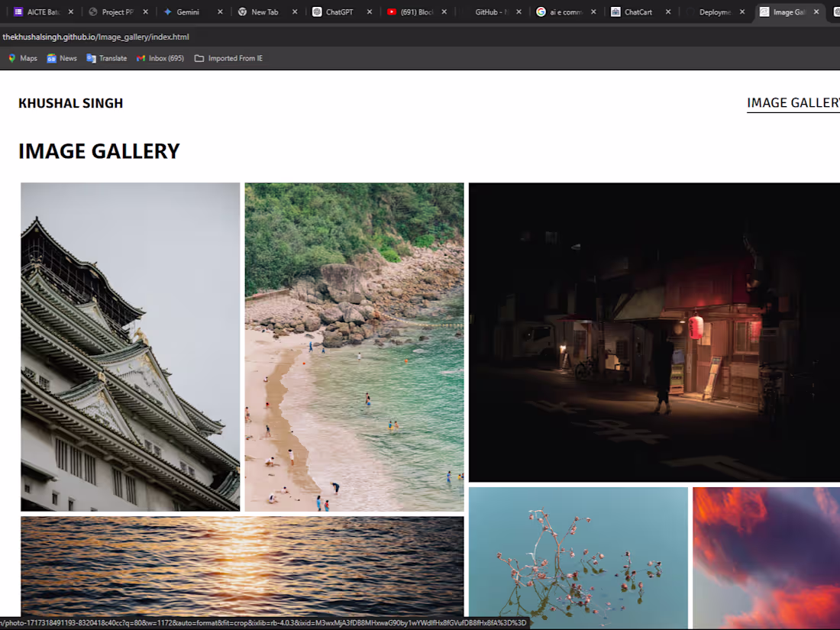
Task: Open the Translate bookmark icon
Action: coord(91,57)
